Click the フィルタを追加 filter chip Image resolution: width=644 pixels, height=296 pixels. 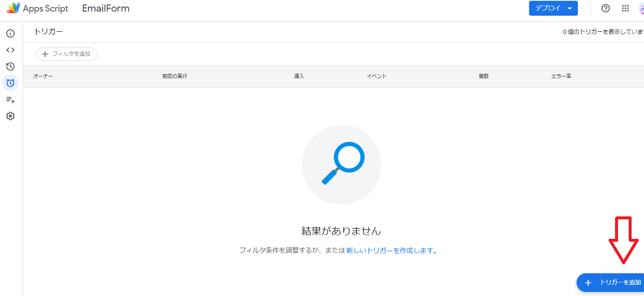tap(67, 54)
